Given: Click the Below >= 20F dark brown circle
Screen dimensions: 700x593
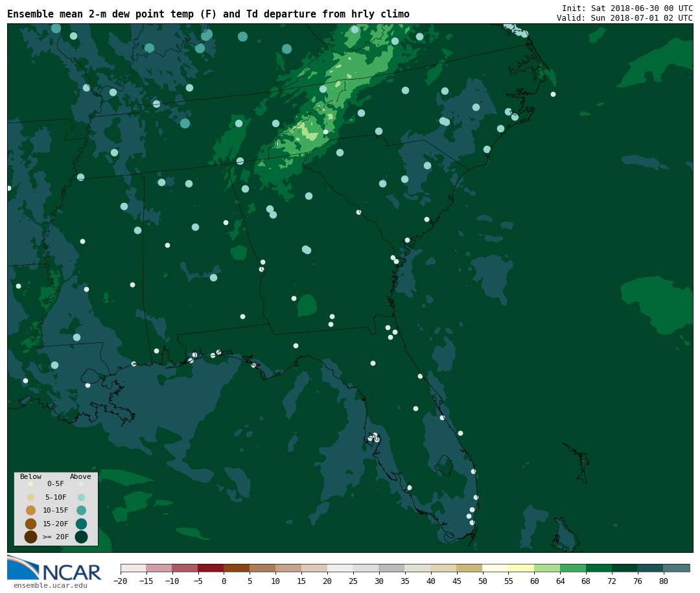Looking at the screenshot, I should pyautogui.click(x=31, y=537).
